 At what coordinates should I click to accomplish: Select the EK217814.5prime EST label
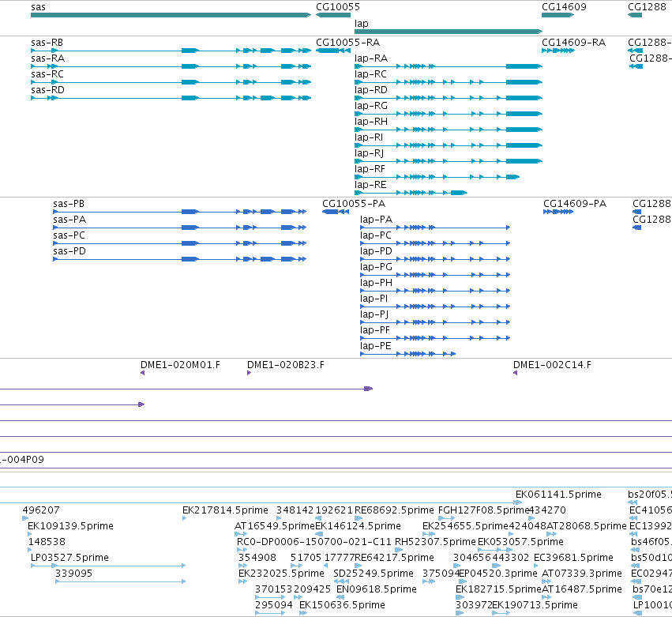point(225,510)
